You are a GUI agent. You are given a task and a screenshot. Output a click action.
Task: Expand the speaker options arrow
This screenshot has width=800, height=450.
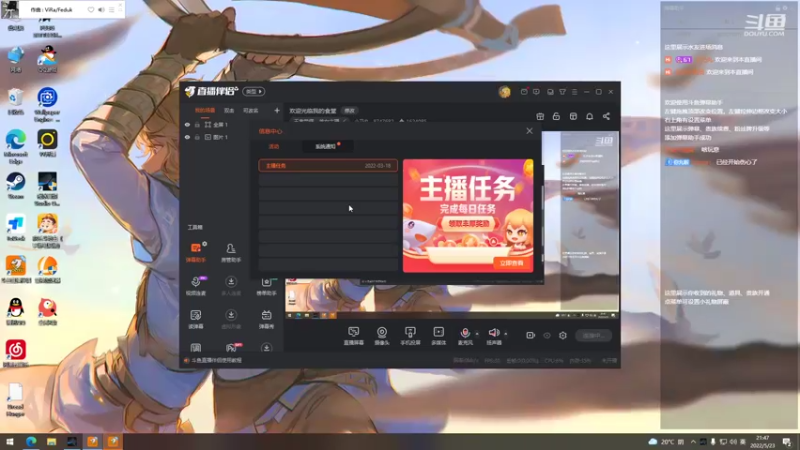click(x=506, y=334)
